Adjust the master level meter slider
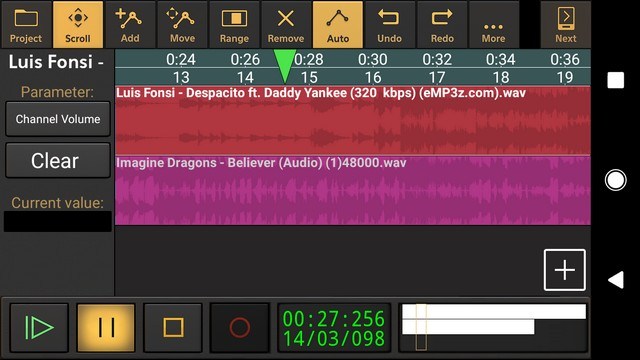640x360 pixels. [493, 327]
